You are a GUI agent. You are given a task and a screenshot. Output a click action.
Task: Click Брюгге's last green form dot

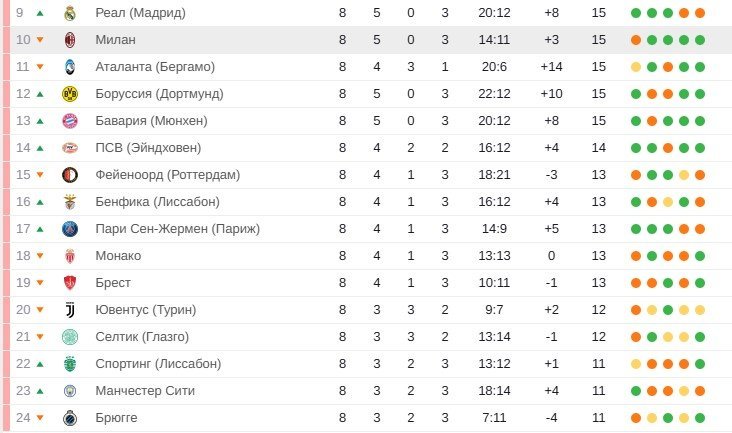click(700, 418)
